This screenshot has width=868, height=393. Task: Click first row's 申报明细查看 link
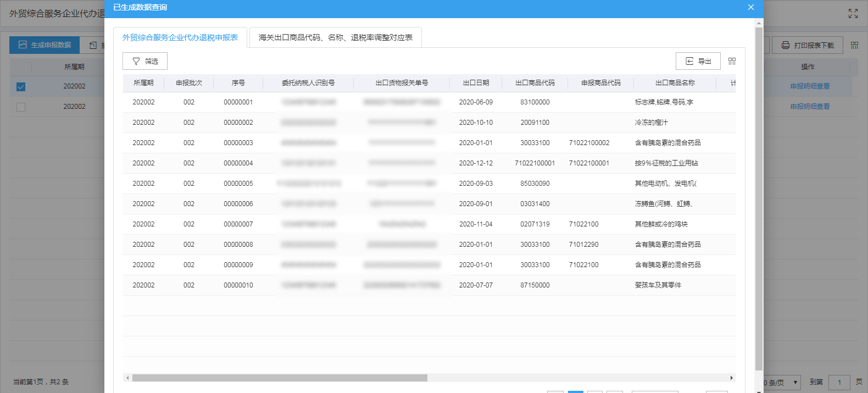[x=810, y=86]
